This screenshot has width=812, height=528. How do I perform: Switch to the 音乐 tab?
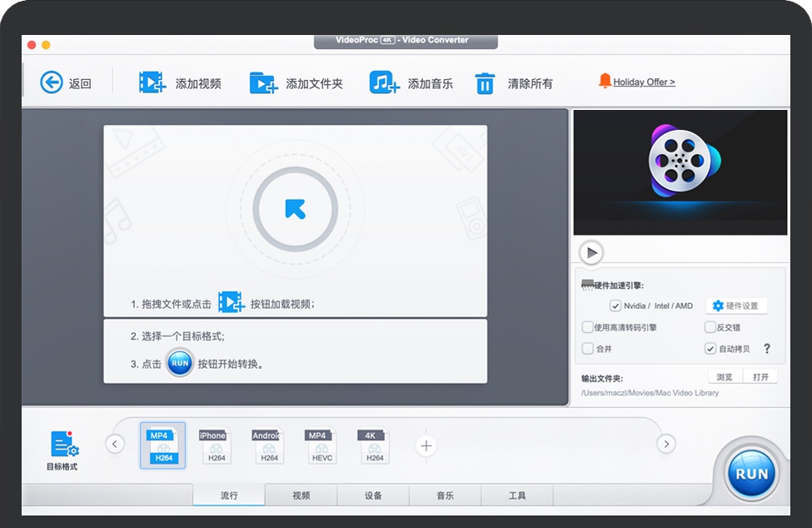446,496
